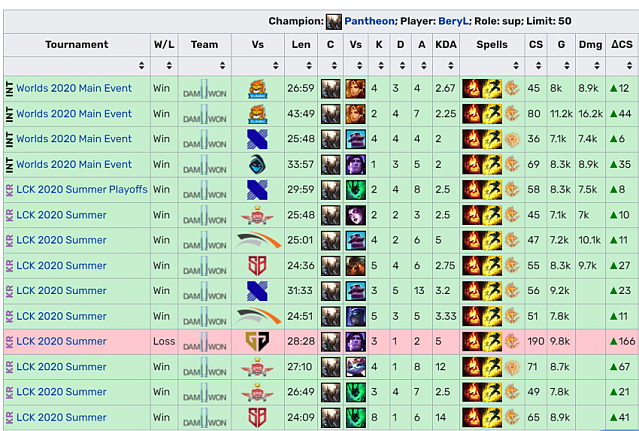Image resolution: width=639 pixels, height=431 pixels.
Task: Click the Gen.G team logo in the Loss row
Action: click(257, 341)
